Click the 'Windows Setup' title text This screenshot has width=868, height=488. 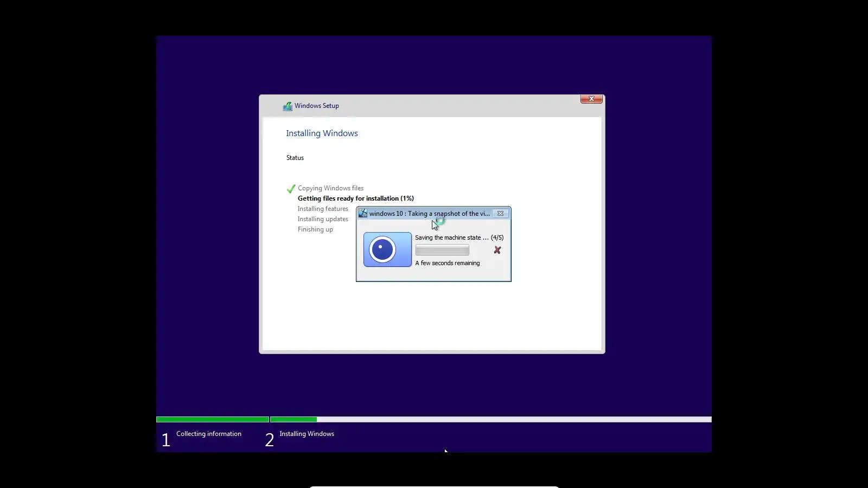pos(317,106)
